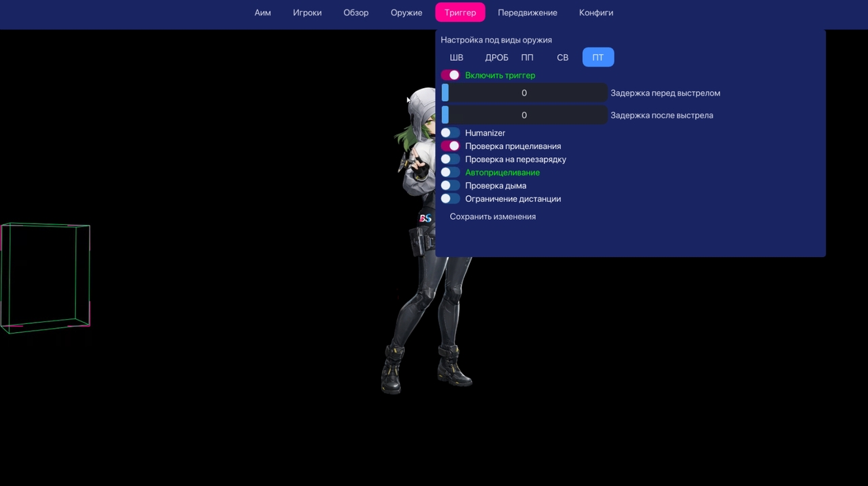This screenshot has width=868, height=486.
Task: Click the Задержка после выстрела slider
Action: pos(524,115)
